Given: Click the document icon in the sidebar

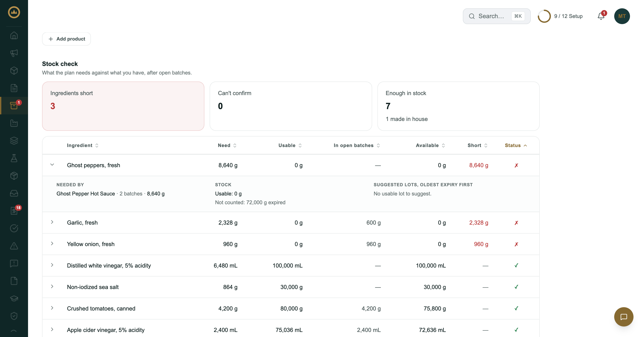Looking at the screenshot, I should (x=14, y=88).
